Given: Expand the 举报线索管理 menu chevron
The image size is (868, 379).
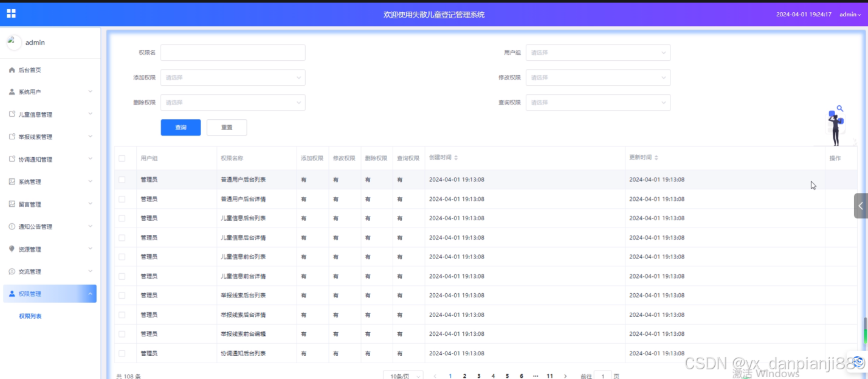Looking at the screenshot, I should click(x=90, y=137).
